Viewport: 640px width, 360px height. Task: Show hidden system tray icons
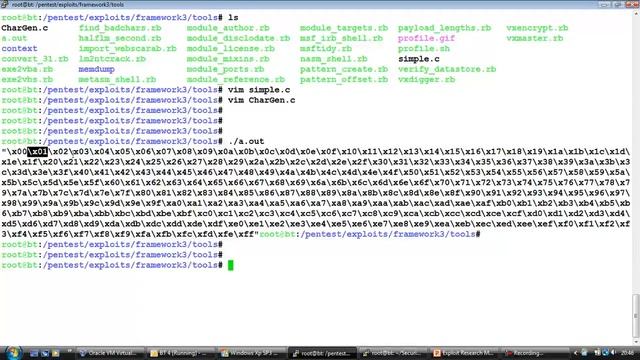pos(576,353)
